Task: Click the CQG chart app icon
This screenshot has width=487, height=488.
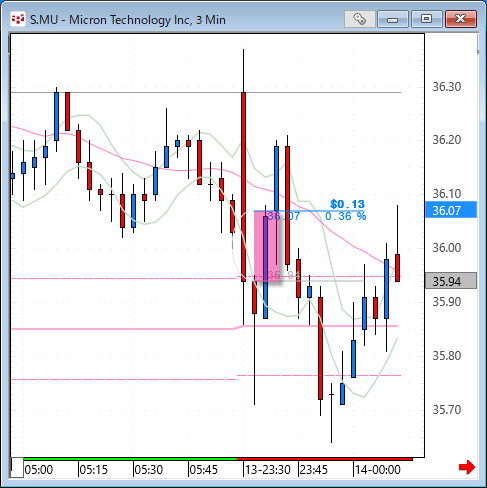Action: (x=18, y=20)
